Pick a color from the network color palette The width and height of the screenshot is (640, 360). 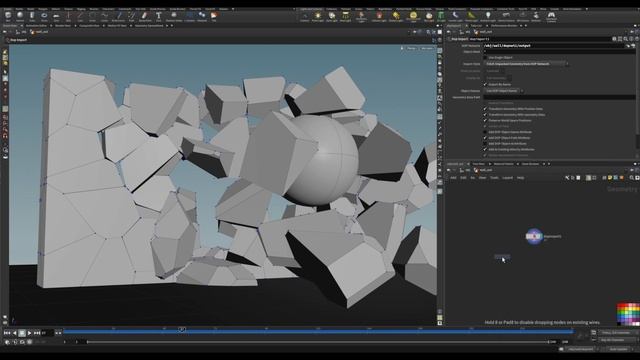[628, 313]
